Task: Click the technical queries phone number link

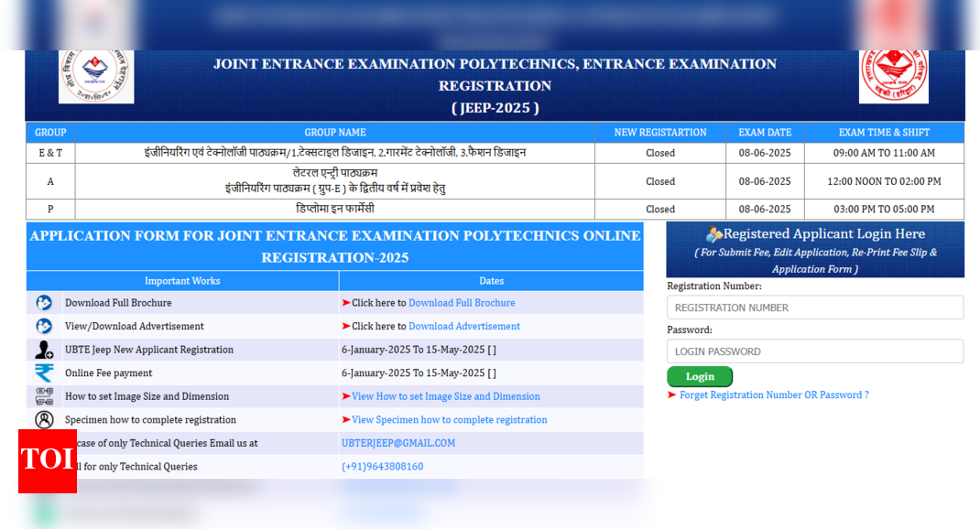Action: tap(382, 467)
